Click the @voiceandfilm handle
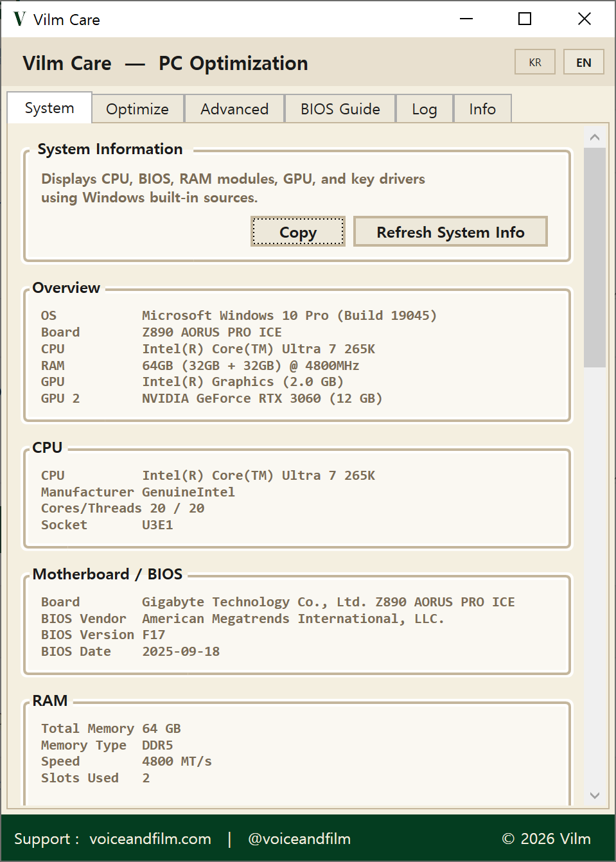616x862 pixels. click(299, 839)
